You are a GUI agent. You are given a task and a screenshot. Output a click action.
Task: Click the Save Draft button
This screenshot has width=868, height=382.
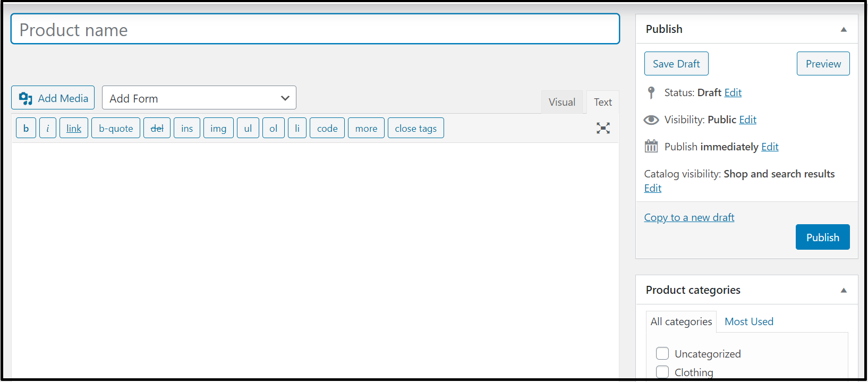(x=676, y=64)
